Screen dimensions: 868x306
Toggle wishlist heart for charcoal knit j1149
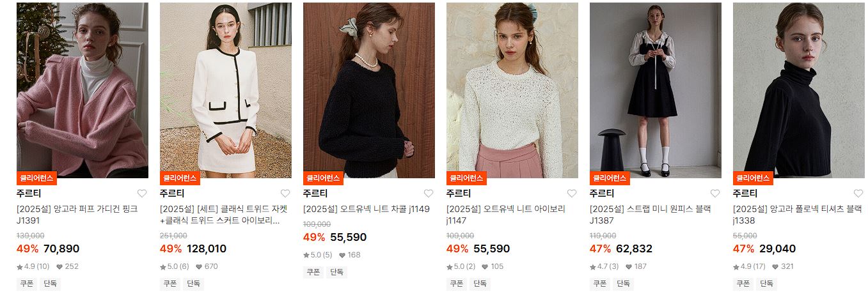(x=429, y=194)
